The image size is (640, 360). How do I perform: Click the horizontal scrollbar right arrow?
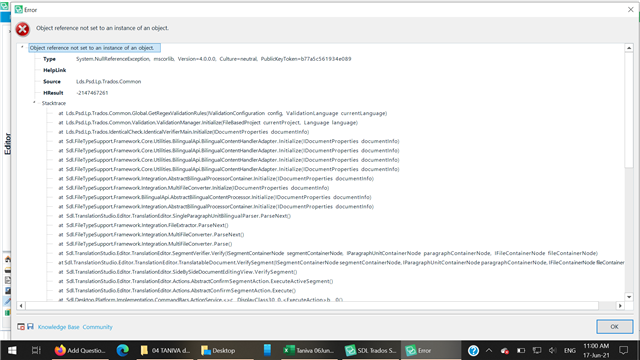click(620, 305)
